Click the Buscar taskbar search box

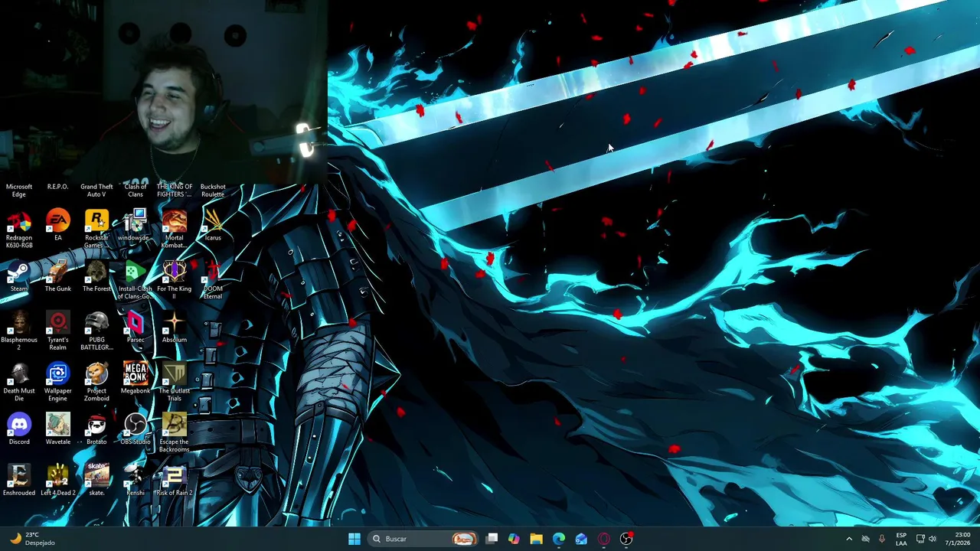pos(423,539)
